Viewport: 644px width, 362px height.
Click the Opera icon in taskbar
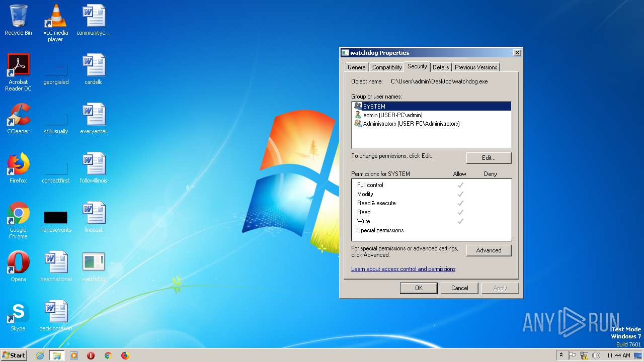(x=91, y=355)
